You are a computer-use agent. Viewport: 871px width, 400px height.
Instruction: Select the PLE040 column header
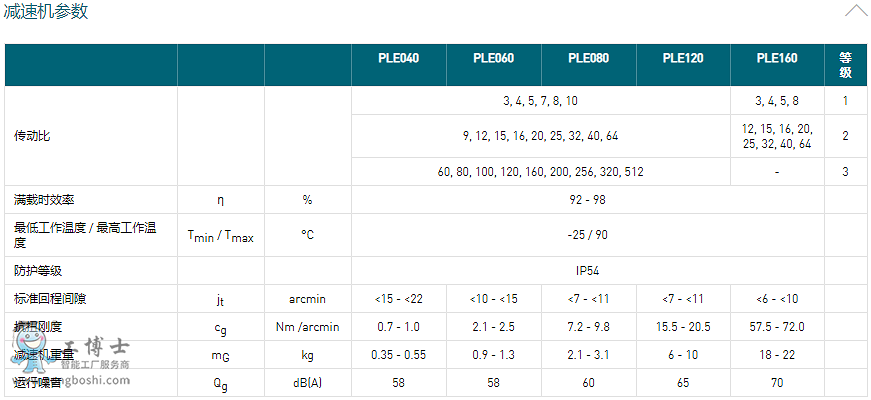[398, 59]
